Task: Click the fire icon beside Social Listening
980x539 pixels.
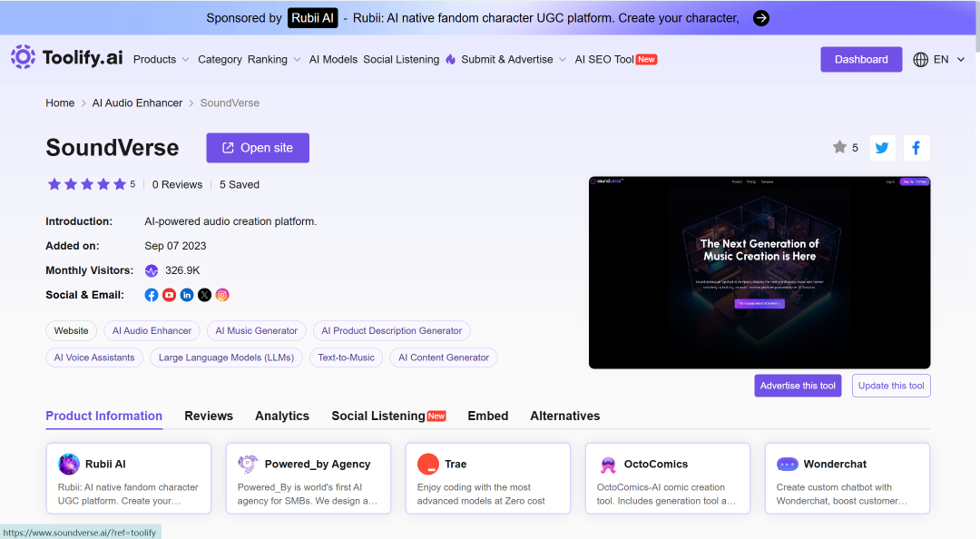Action: click(x=451, y=59)
